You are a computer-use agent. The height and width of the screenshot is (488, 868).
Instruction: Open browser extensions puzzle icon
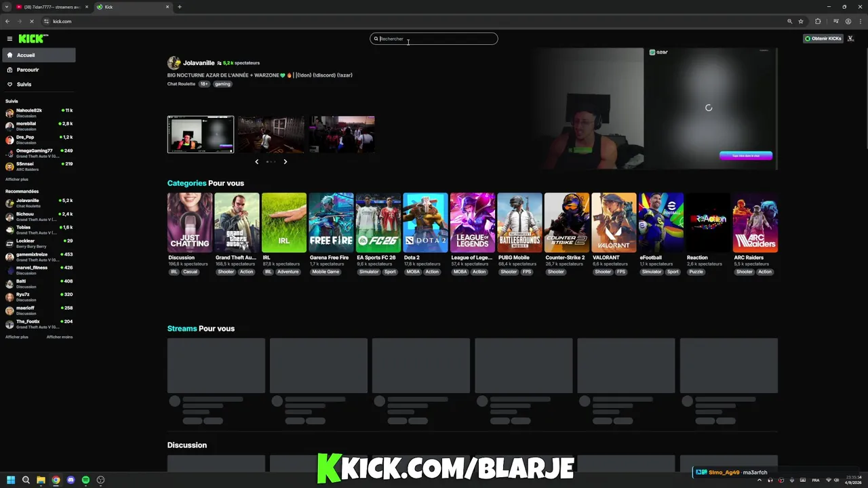tap(818, 21)
